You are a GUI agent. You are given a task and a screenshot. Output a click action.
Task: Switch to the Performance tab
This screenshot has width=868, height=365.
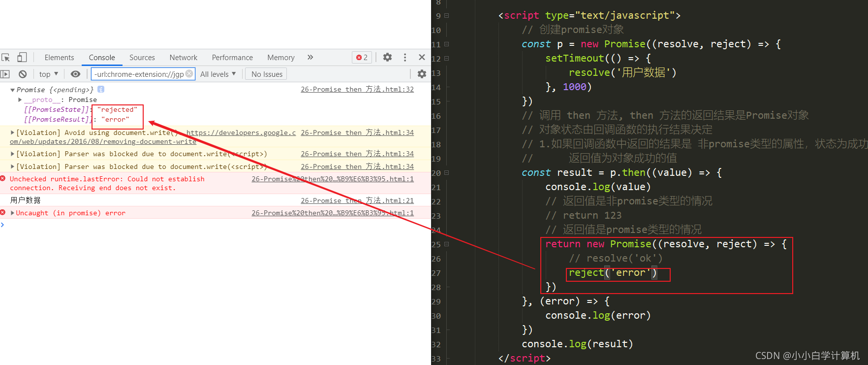(x=232, y=58)
